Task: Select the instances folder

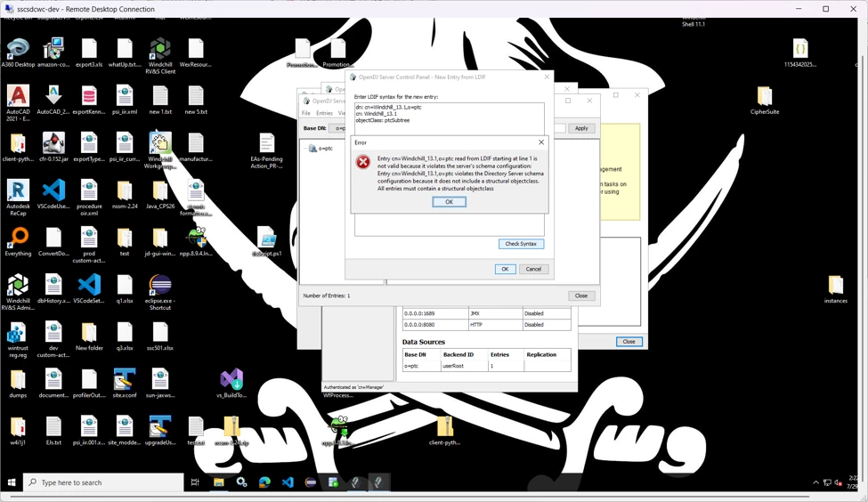Action: pos(835,289)
